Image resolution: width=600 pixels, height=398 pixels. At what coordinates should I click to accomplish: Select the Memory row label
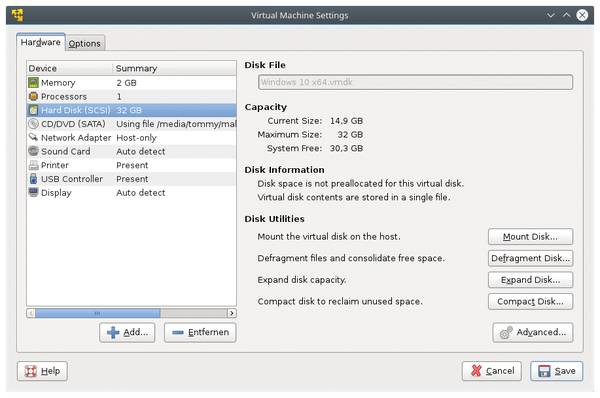pos(58,83)
